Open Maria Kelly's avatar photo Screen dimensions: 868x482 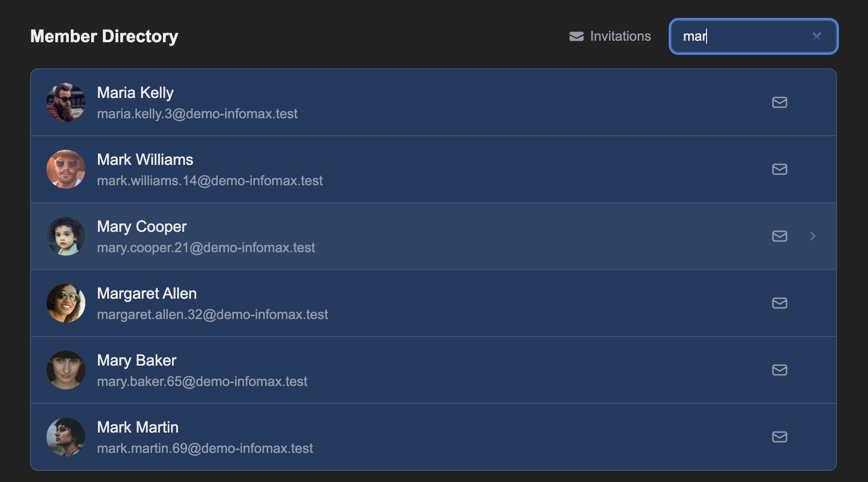tap(66, 102)
